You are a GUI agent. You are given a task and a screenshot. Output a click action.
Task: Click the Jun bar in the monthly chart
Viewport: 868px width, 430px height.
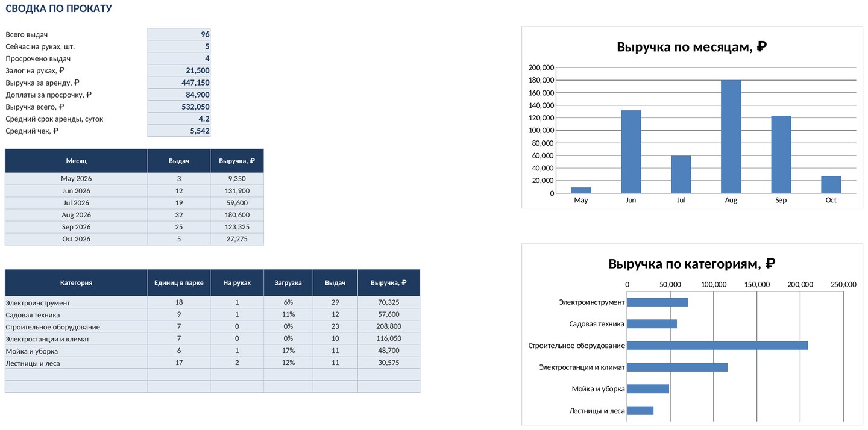[631, 152]
